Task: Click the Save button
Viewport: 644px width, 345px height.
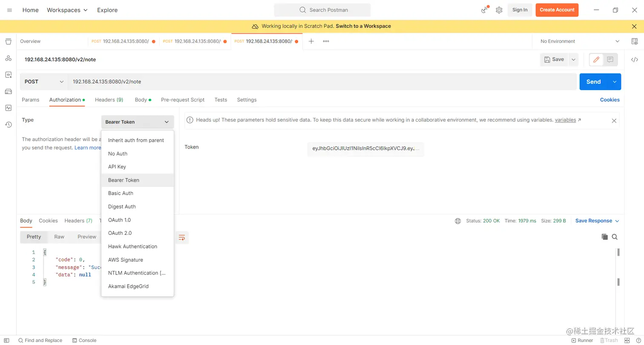Action: click(554, 60)
